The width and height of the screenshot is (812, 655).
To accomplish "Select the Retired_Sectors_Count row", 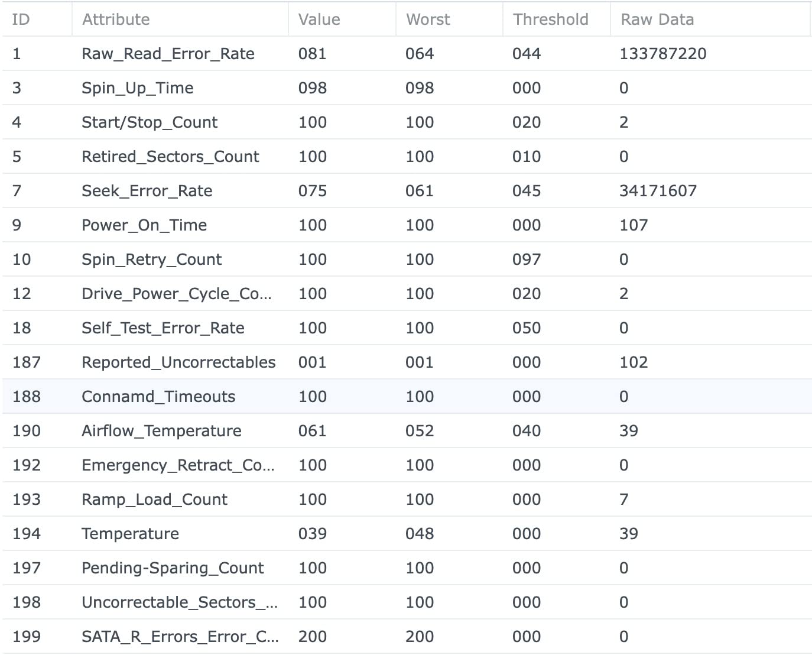I will (407, 157).
